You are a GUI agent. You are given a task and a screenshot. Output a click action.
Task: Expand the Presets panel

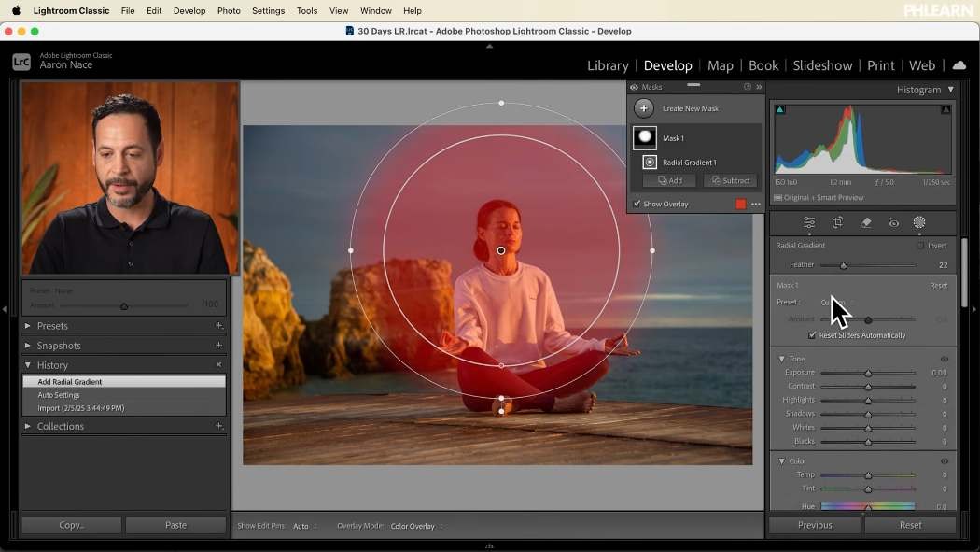[27, 326]
